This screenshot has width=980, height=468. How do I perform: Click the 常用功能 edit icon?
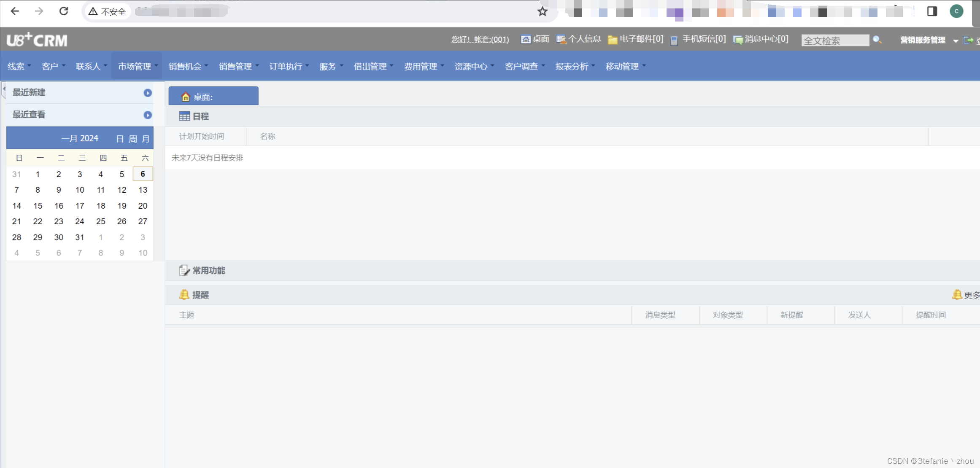tap(184, 270)
